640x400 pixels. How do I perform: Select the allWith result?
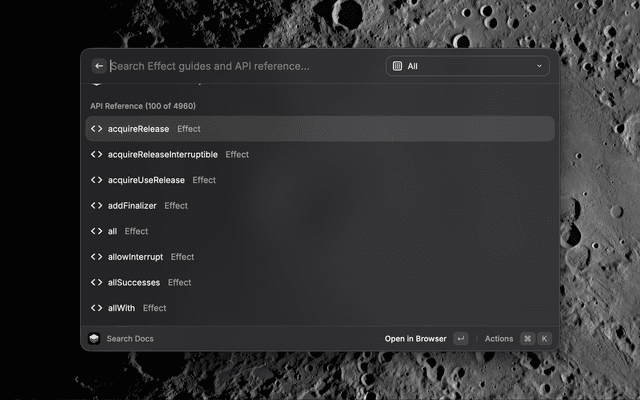coord(320,308)
